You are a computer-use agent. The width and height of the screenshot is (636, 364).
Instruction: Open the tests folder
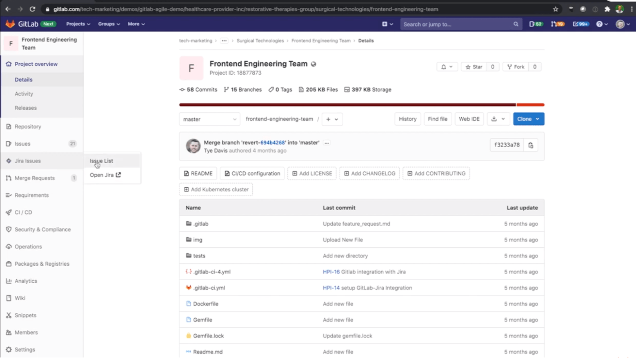click(199, 256)
